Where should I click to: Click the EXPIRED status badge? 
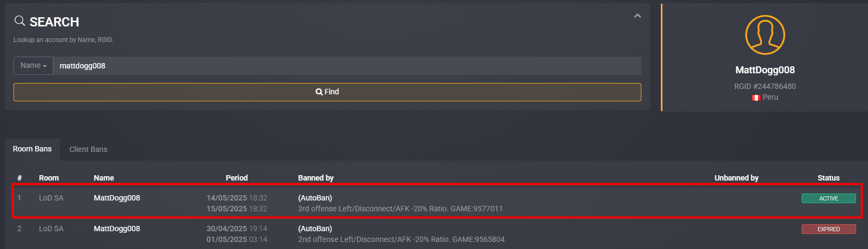(x=829, y=229)
